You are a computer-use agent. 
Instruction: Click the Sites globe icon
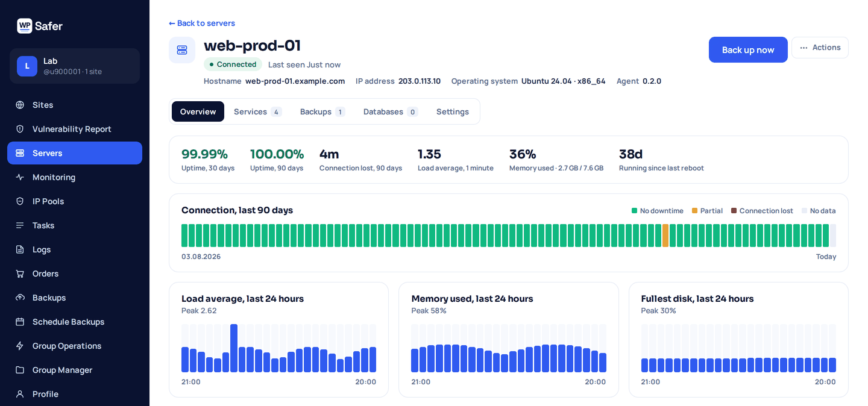click(x=20, y=105)
